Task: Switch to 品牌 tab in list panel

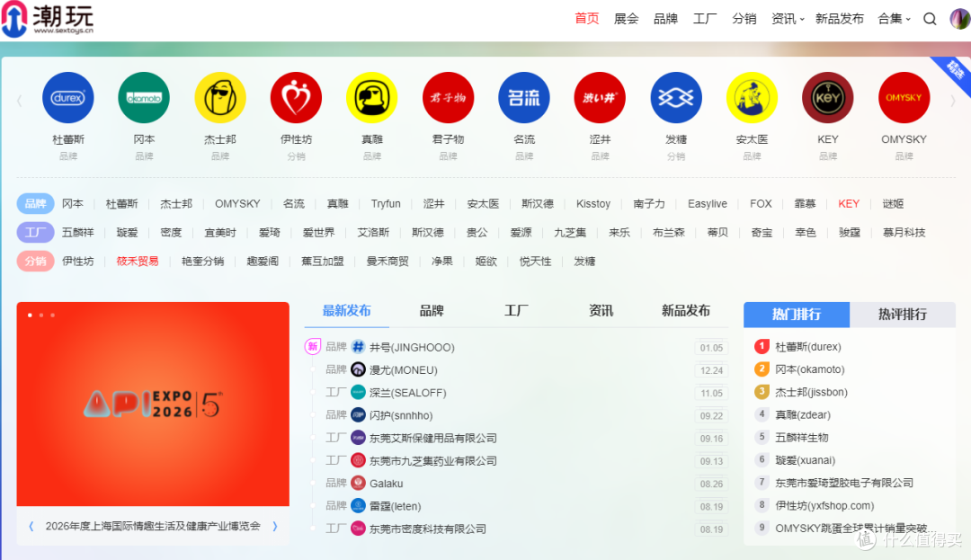Action: point(432,311)
